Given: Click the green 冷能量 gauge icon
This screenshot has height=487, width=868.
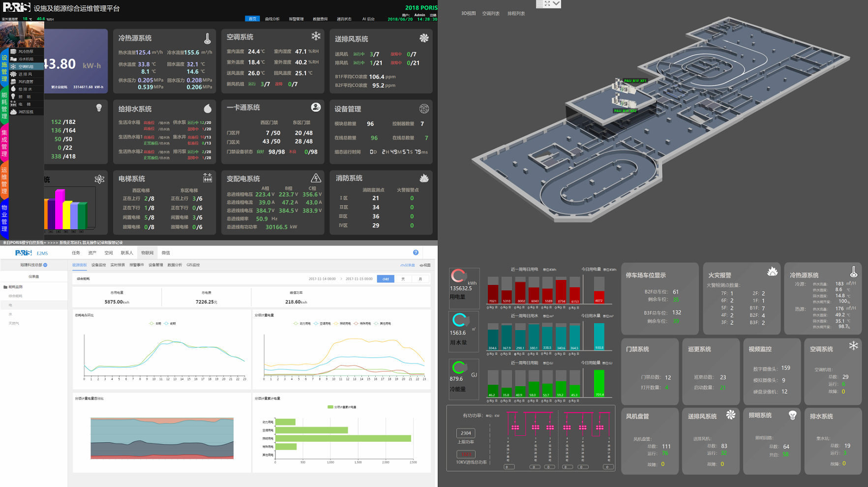Looking at the screenshot, I should (x=459, y=367).
